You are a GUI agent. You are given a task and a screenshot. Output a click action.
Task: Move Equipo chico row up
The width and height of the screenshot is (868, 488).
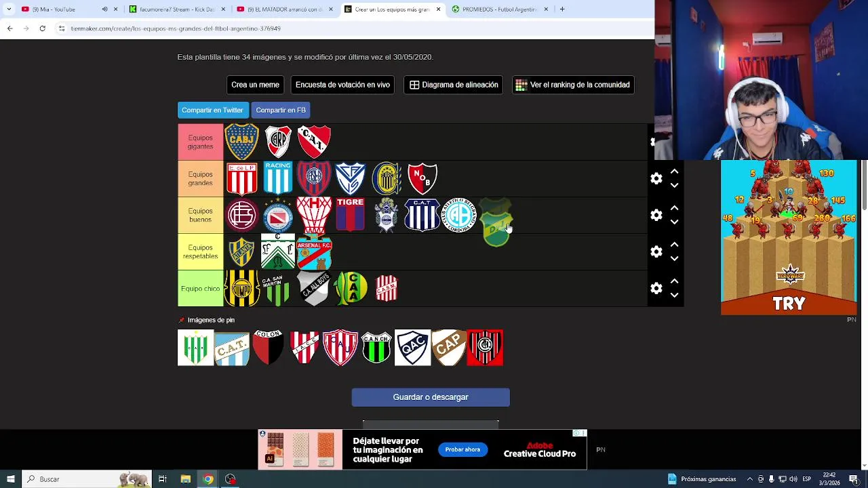[674, 281]
